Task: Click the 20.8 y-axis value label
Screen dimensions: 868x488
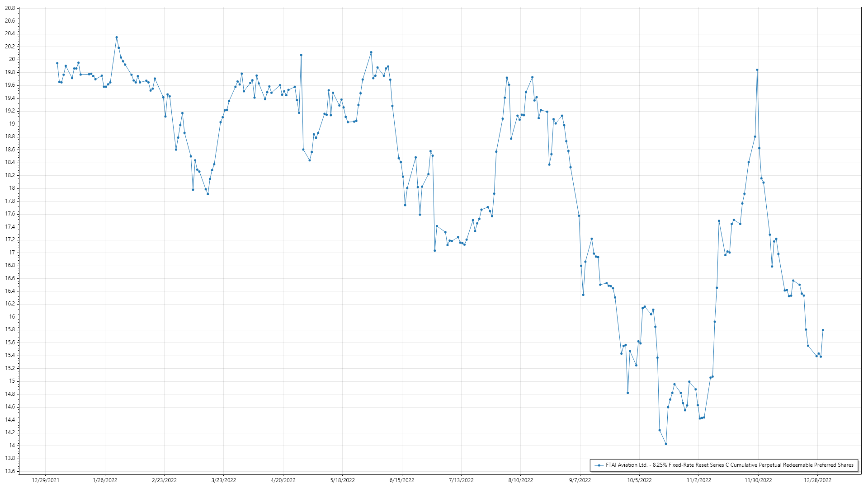Action: (10, 8)
